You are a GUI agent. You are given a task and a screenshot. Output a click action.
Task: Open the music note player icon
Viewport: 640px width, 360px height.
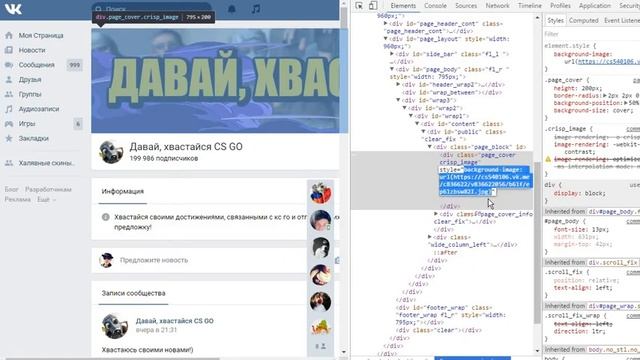(x=256, y=9)
